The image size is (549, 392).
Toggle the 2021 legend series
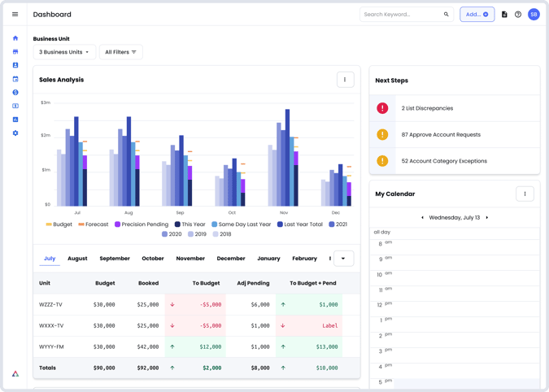click(338, 224)
